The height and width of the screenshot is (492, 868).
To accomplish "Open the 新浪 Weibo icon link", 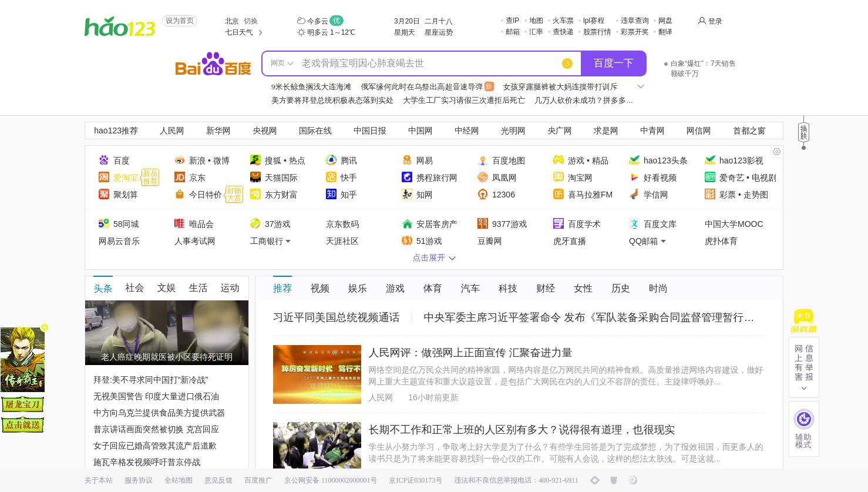I will point(180,160).
